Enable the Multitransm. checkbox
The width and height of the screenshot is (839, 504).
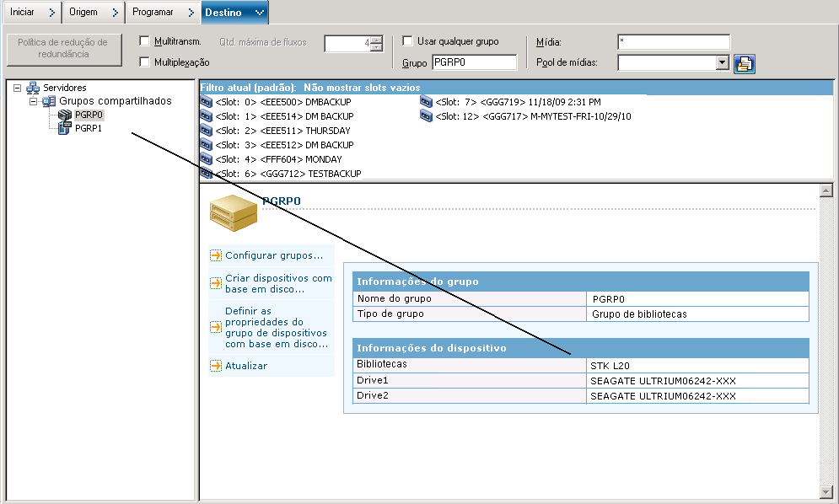click(x=144, y=41)
